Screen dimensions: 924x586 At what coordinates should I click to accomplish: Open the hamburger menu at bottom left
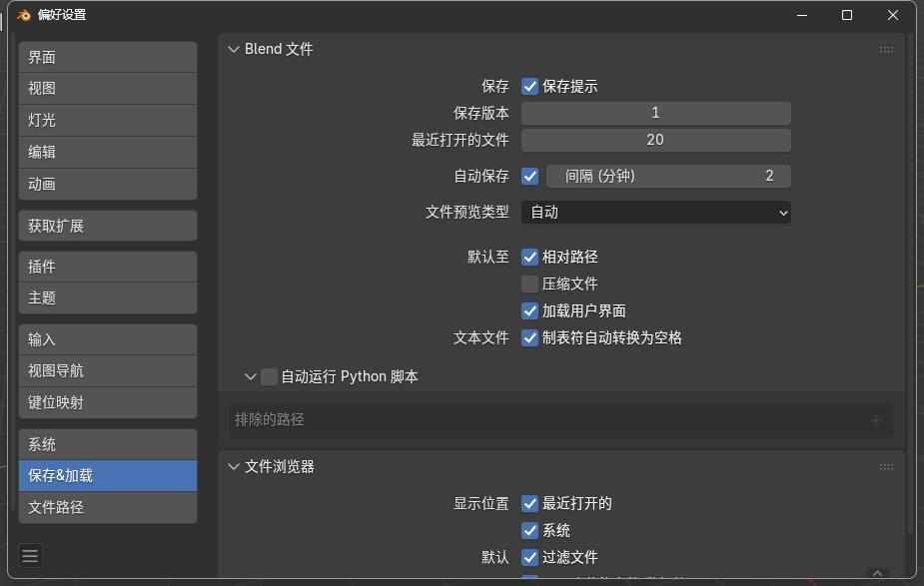pos(30,555)
